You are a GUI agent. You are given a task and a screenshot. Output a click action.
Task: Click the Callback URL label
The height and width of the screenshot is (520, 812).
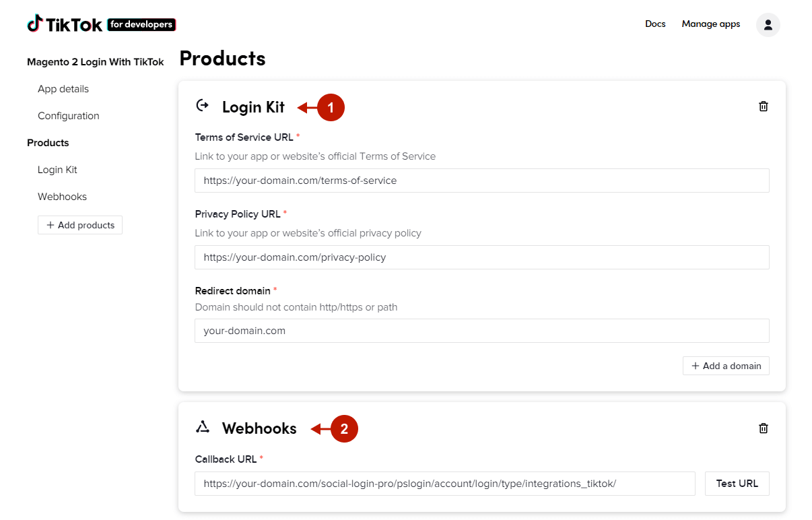click(x=226, y=459)
